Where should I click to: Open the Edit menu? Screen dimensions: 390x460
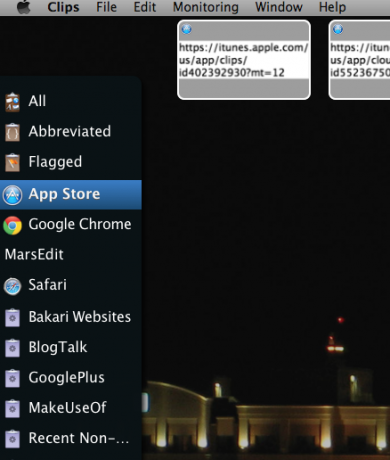[145, 7]
